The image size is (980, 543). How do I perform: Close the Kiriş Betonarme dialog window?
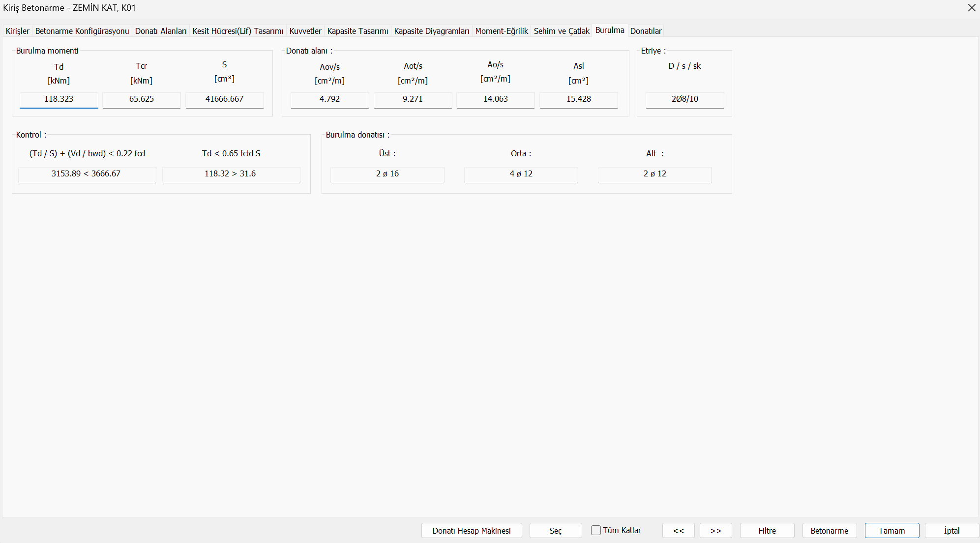[972, 8]
